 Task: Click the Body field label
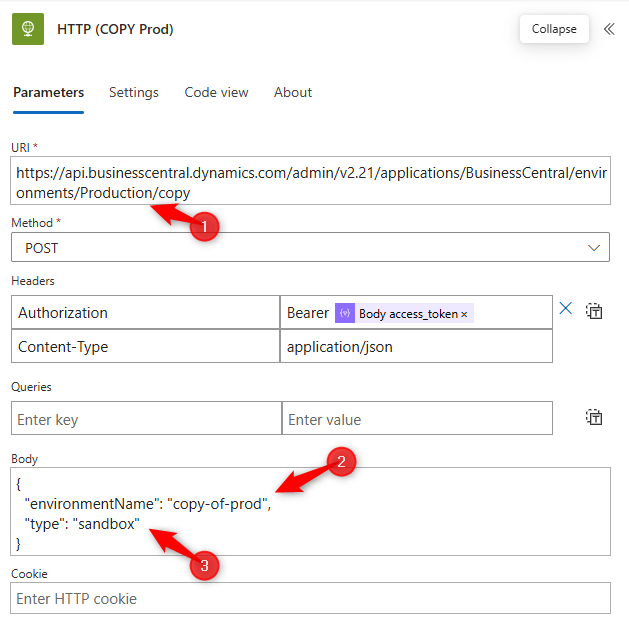[24, 459]
